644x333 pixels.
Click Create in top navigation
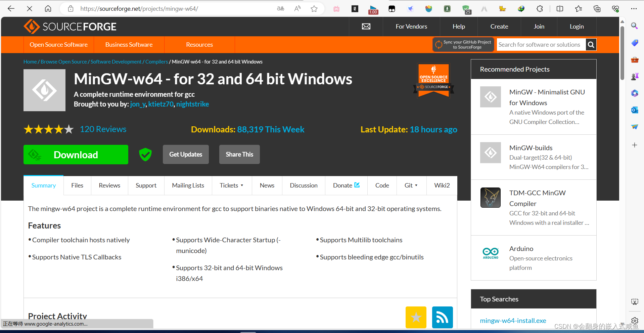(499, 27)
